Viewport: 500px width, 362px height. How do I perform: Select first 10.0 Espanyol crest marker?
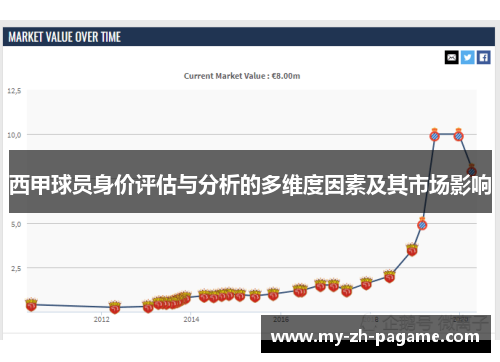pos(434,135)
